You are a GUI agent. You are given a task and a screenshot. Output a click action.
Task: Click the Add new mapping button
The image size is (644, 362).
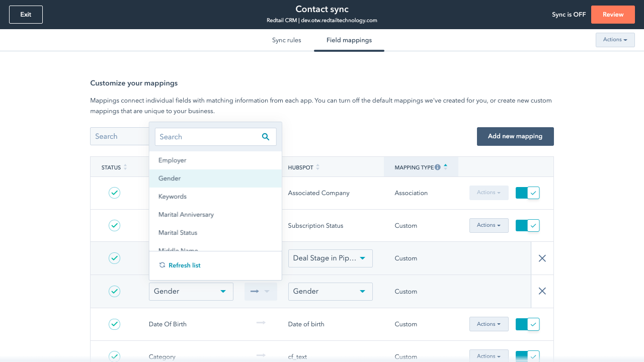coord(515,136)
